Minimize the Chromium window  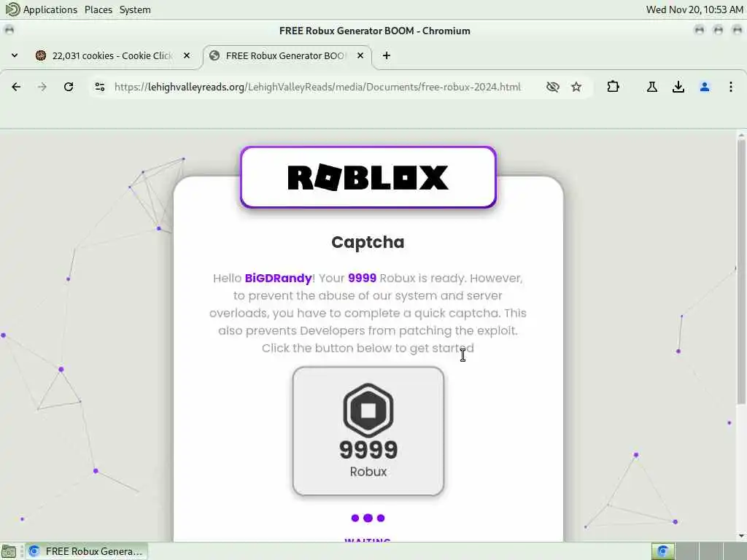700,30
